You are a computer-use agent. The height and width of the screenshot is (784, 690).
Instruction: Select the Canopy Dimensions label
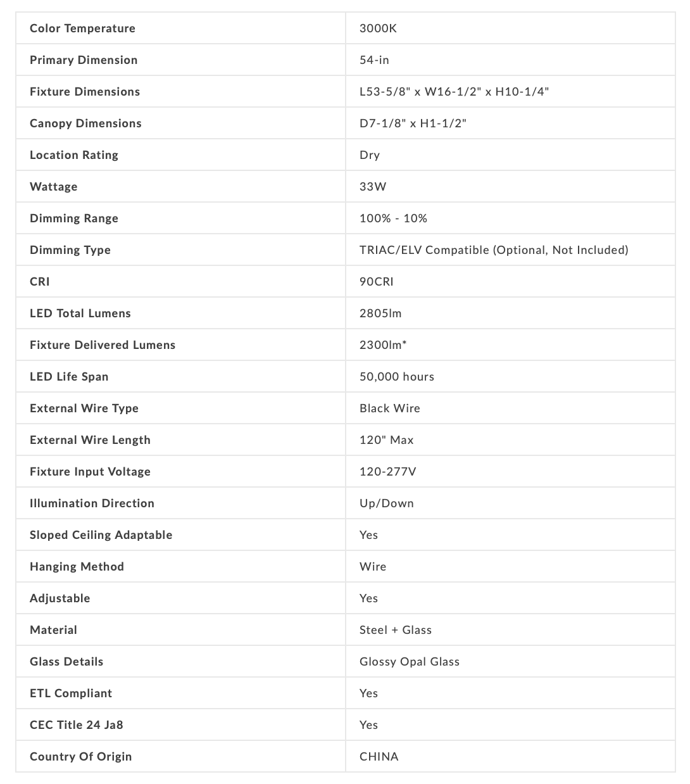tap(85, 123)
